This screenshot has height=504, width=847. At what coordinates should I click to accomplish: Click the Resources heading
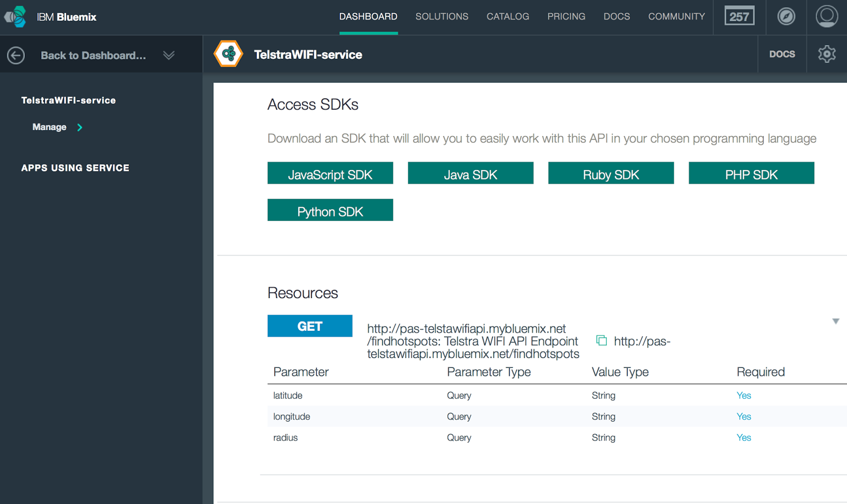click(303, 293)
